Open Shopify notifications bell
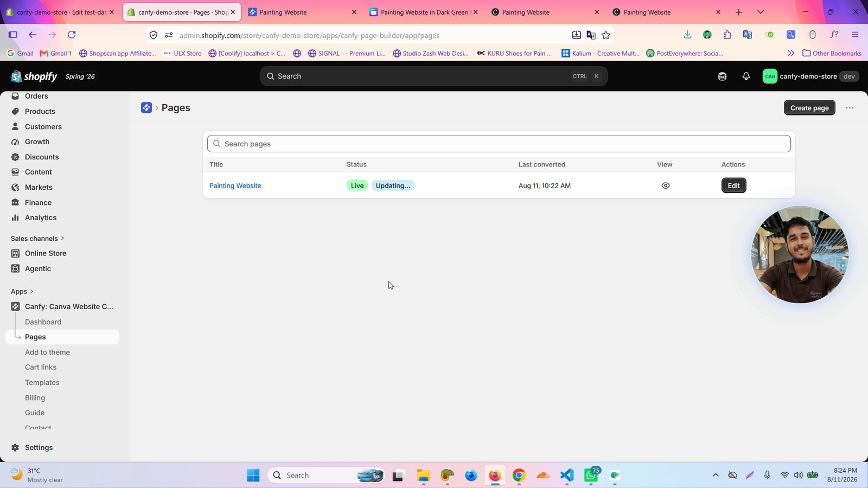 [x=746, y=76]
